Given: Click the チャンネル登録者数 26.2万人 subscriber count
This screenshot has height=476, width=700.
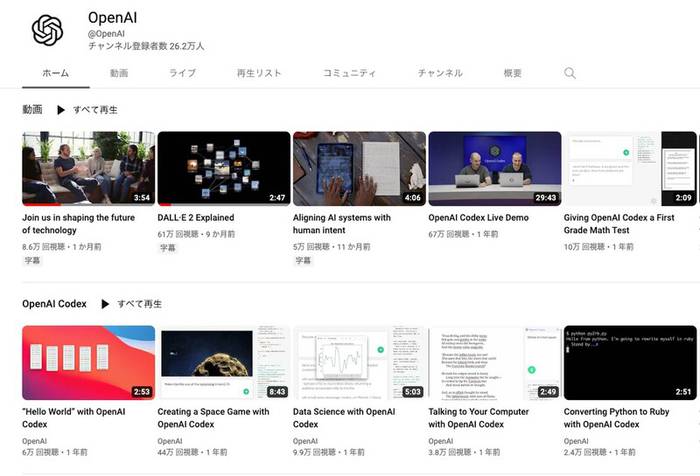Looking at the screenshot, I should tap(146, 46).
